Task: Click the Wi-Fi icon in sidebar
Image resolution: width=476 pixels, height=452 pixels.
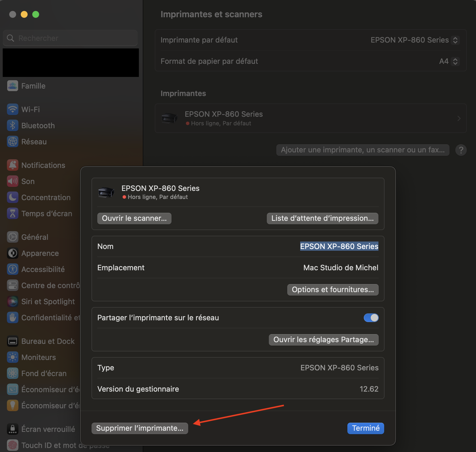Action: pyautogui.click(x=12, y=110)
